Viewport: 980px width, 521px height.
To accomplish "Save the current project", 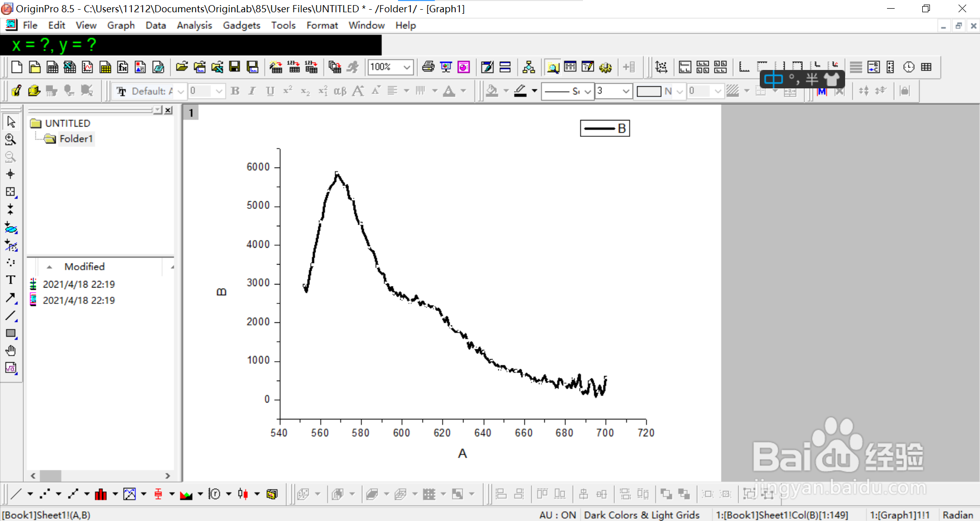I will point(235,67).
